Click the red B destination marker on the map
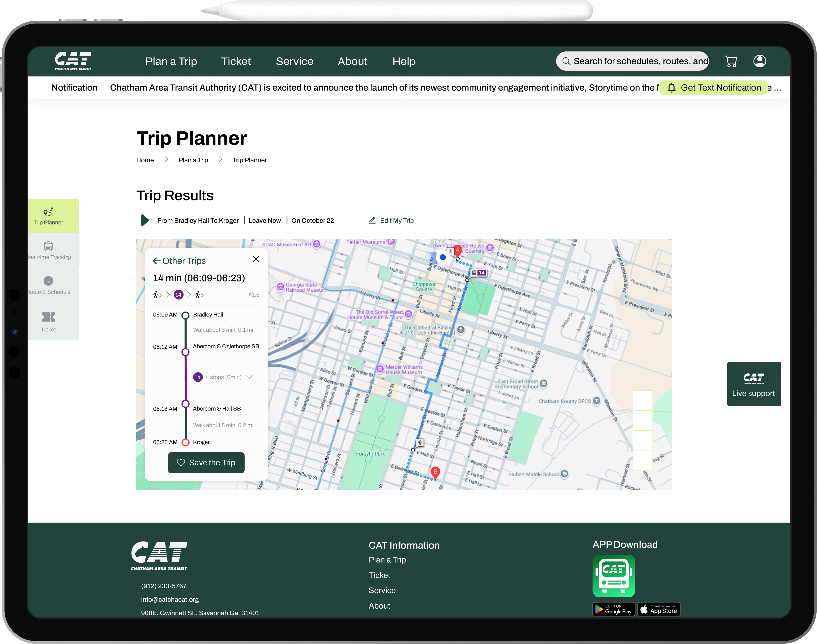Viewport: 817px width, 644px height. pyautogui.click(x=435, y=473)
